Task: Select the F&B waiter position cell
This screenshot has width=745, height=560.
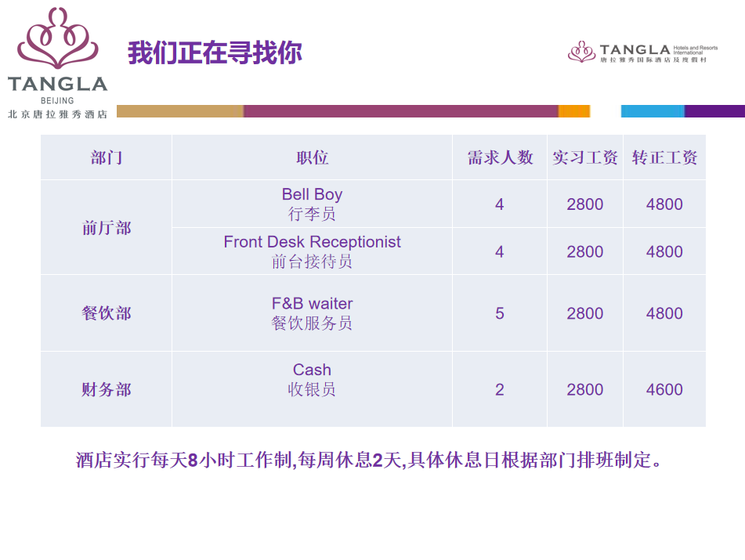Action: pos(312,313)
